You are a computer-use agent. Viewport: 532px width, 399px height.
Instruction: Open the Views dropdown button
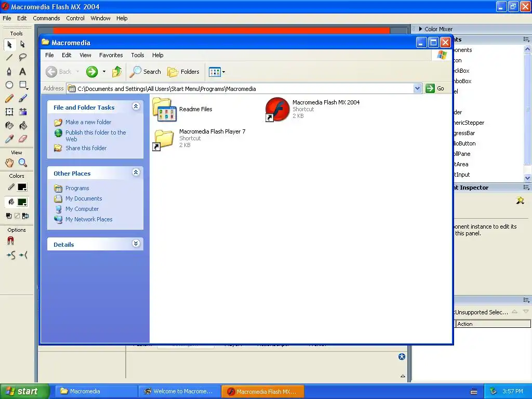click(x=217, y=72)
